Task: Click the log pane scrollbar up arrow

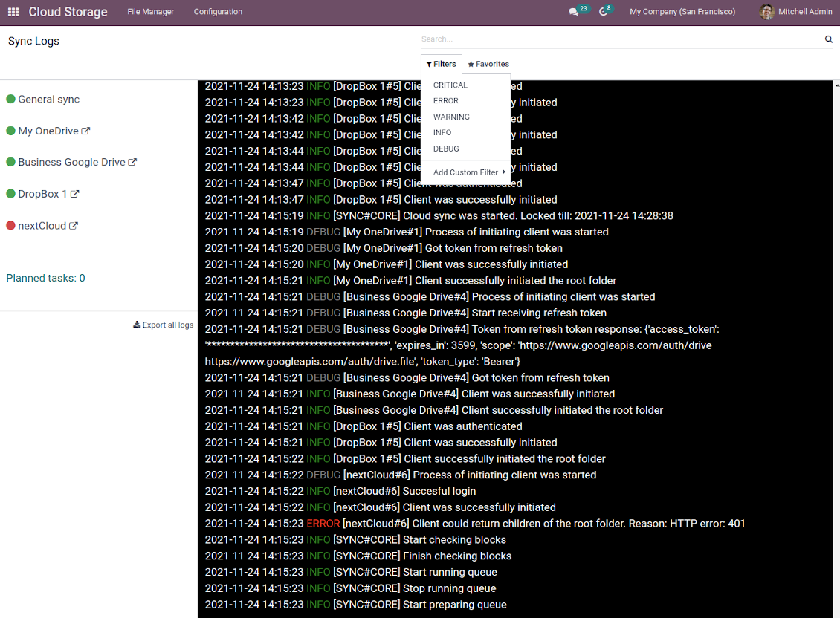Action: (x=836, y=85)
